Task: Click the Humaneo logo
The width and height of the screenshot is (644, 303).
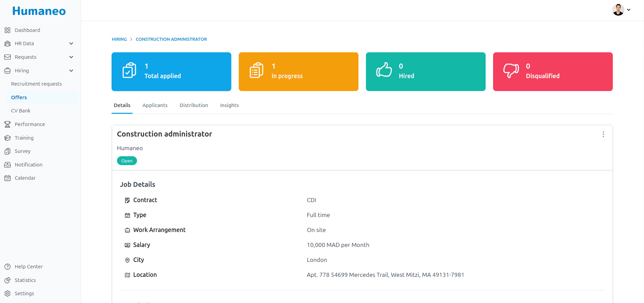Action: [x=39, y=11]
